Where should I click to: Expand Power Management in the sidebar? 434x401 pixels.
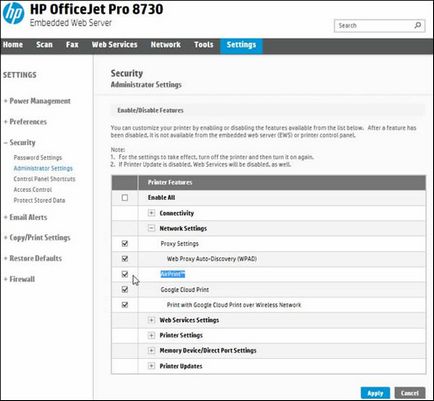(37, 101)
